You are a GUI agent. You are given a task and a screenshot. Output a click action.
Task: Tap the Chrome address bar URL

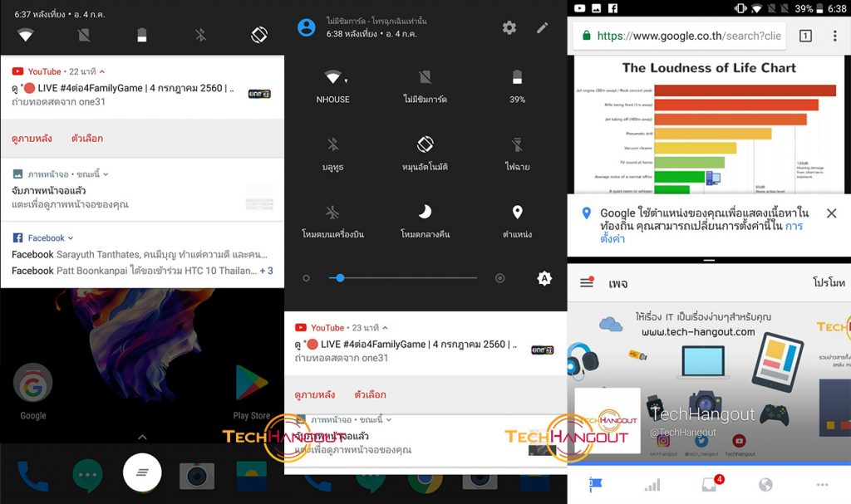click(x=689, y=36)
